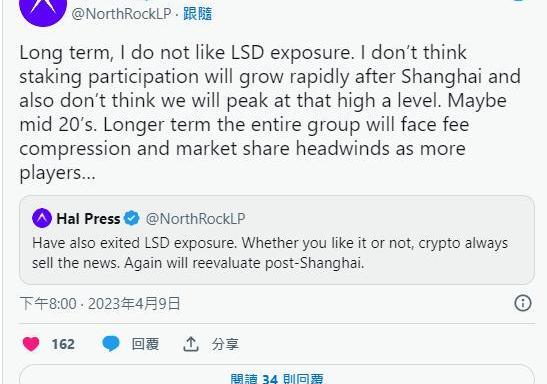Open the large purple profile avatar
This screenshot has height=384, width=547.
43,9
